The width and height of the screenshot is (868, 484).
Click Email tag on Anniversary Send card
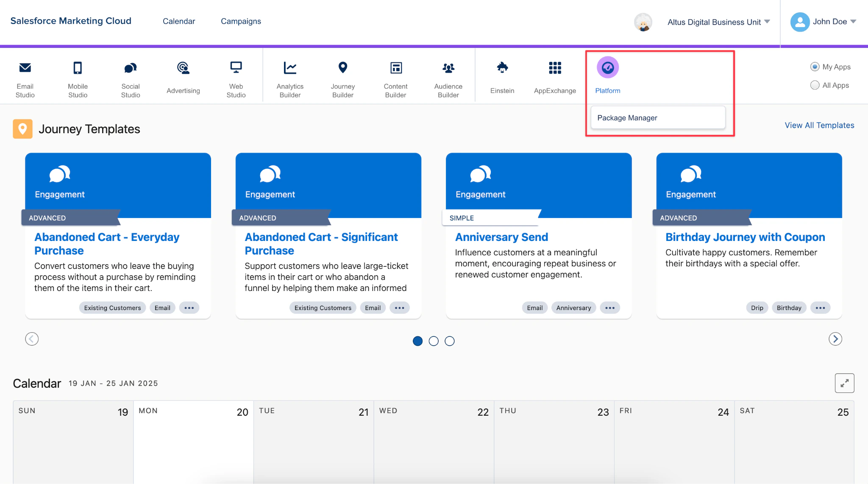click(535, 308)
